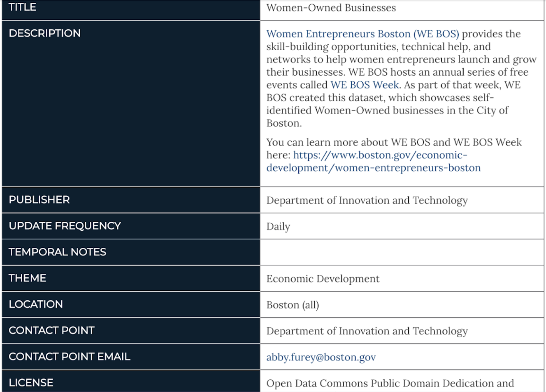The width and height of the screenshot is (546, 392).
Task: Click the Daily update frequency value
Action: (x=278, y=226)
